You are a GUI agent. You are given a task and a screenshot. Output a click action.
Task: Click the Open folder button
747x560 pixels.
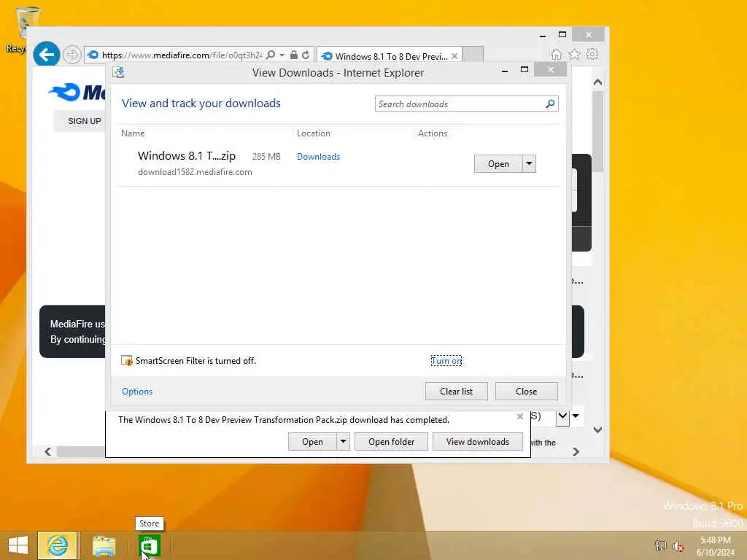coord(391,442)
